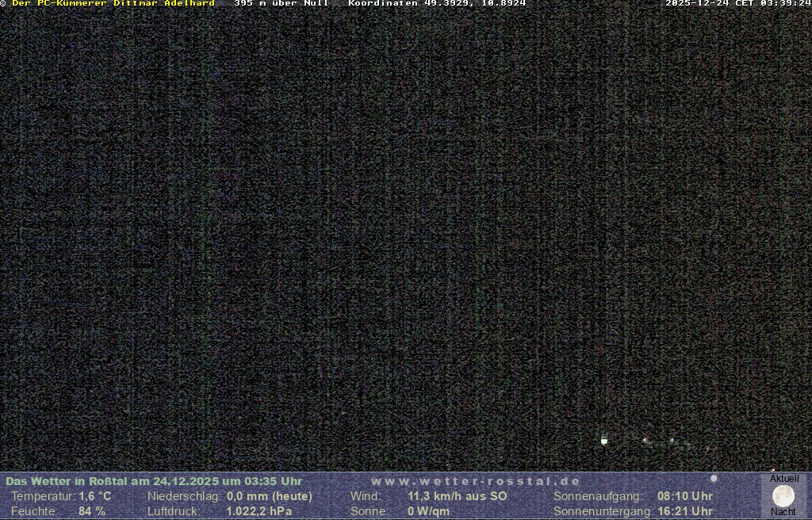Image resolution: width=812 pixels, height=520 pixels.
Task: Click the copyright symbol in the top-left corner
Action: (3, 4)
